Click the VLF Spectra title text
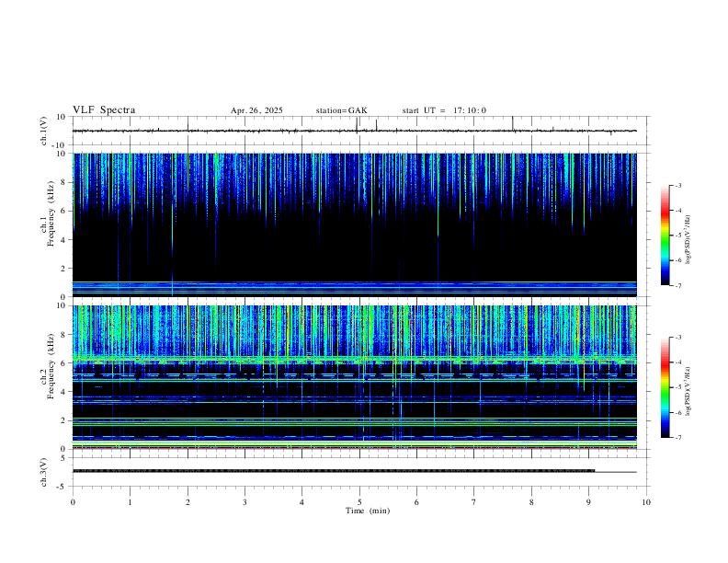Image resolution: width=728 pixels, height=563 pixels. [x=104, y=110]
